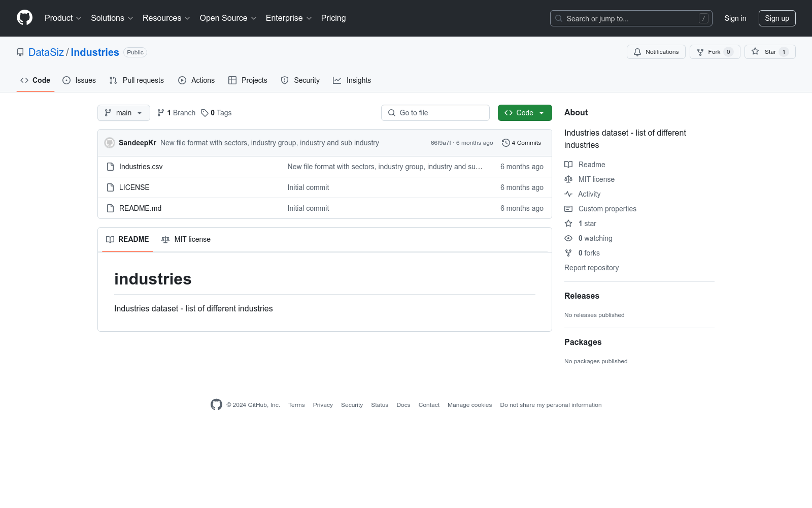Click the branch icon next to 1 Branch
Image resolution: width=812 pixels, height=508 pixels.
pyautogui.click(x=161, y=113)
